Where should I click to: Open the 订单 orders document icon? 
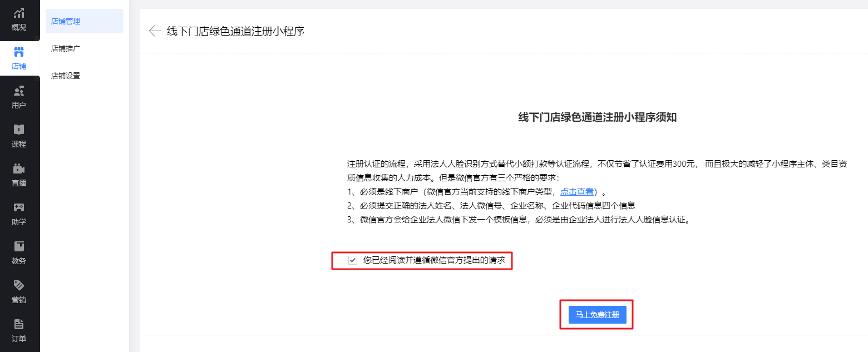19,324
